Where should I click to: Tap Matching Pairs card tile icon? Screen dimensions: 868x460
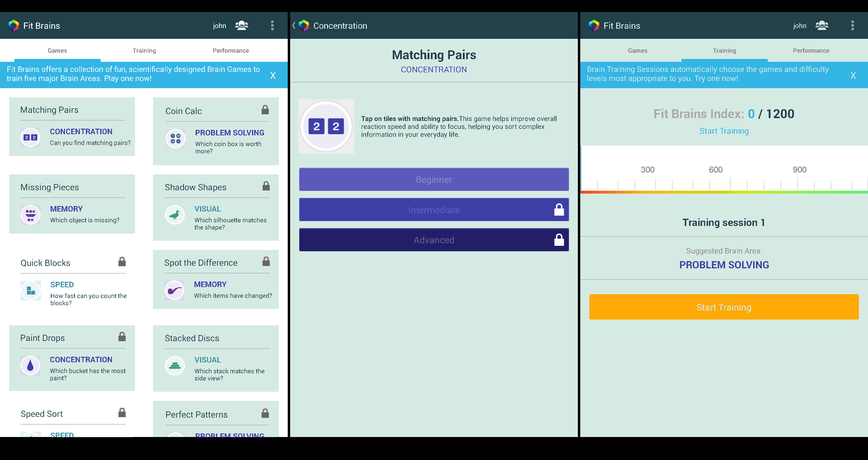pos(30,137)
